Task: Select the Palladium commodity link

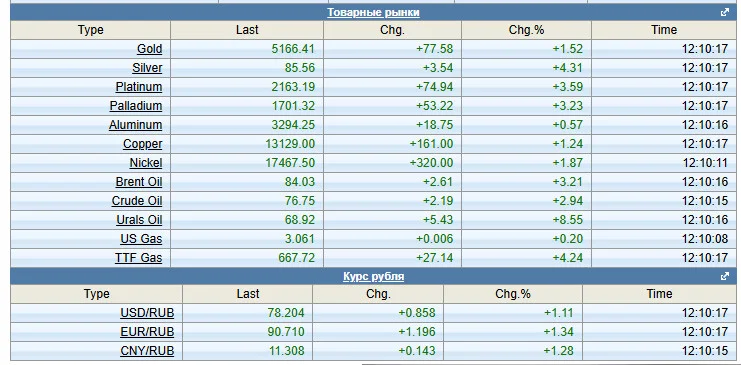Action: tap(136, 106)
